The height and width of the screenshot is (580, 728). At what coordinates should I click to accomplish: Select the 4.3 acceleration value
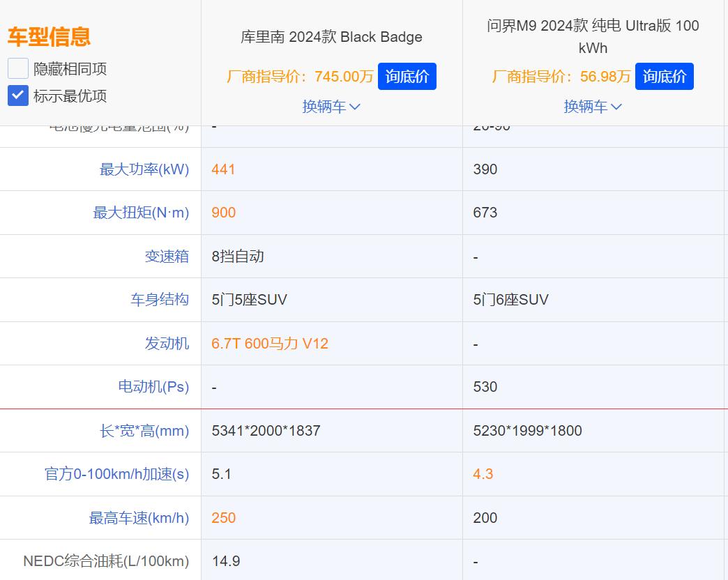click(x=483, y=474)
